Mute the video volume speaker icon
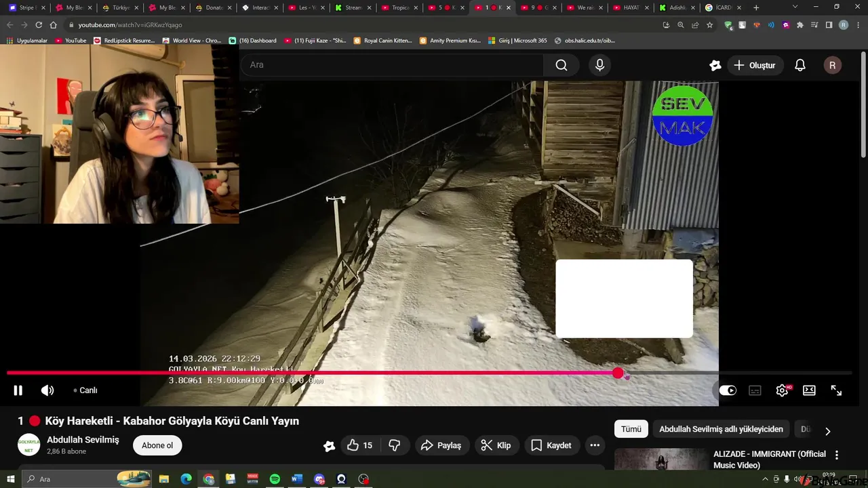Screen dimensions: 868x488 [47, 390]
